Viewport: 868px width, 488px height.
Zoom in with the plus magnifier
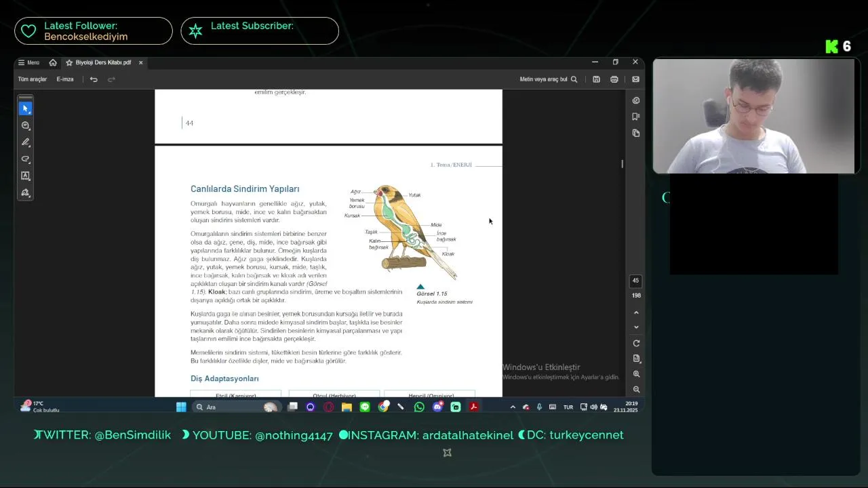pos(636,374)
